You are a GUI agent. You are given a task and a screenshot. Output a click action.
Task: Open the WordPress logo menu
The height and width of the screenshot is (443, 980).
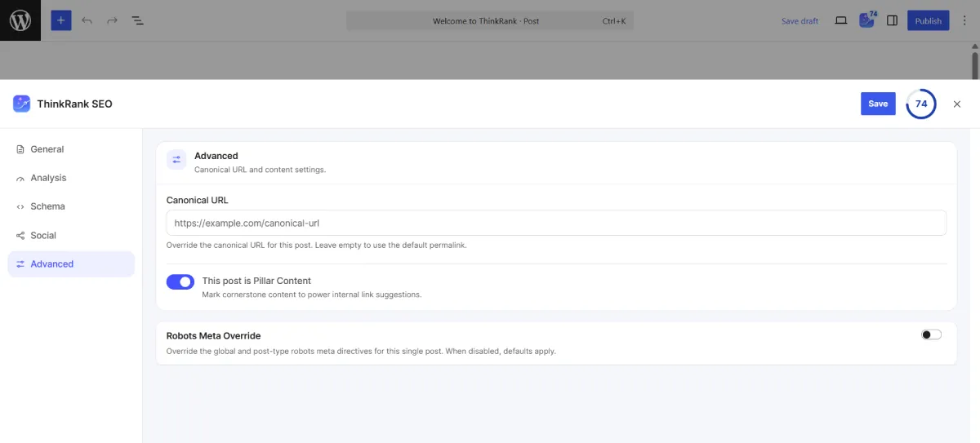[20, 20]
